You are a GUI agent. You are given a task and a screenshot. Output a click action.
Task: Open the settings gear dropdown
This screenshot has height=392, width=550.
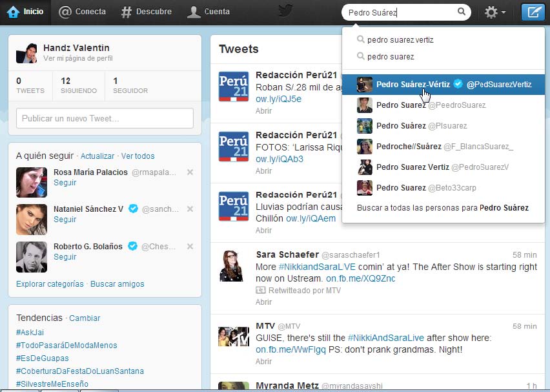pos(494,12)
